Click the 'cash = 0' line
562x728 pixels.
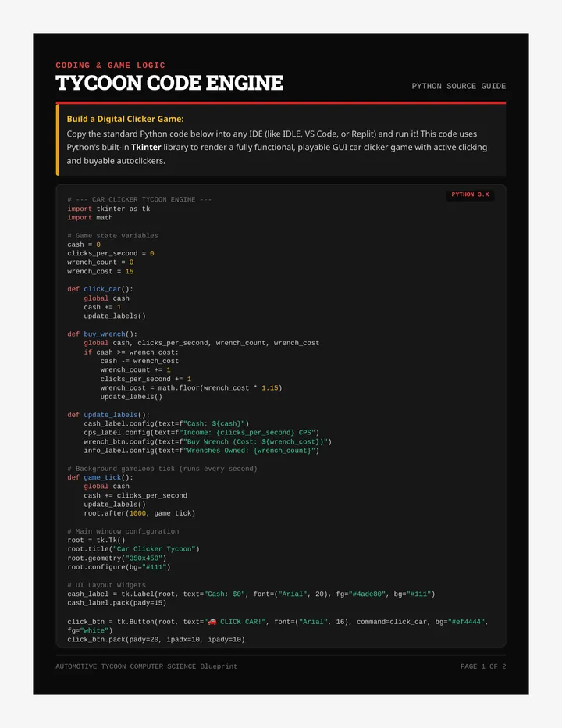pyautogui.click(x=84, y=244)
